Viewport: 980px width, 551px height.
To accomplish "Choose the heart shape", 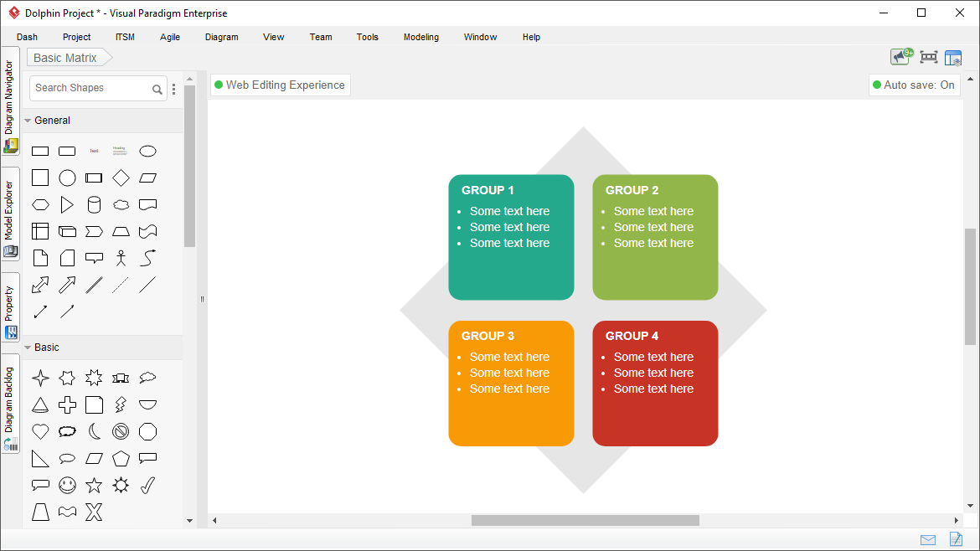I will click(40, 432).
